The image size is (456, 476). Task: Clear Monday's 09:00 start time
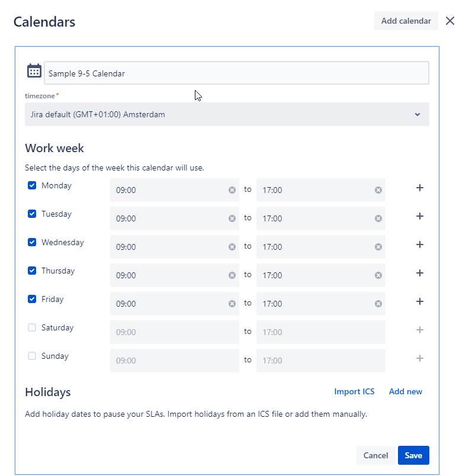coord(232,190)
